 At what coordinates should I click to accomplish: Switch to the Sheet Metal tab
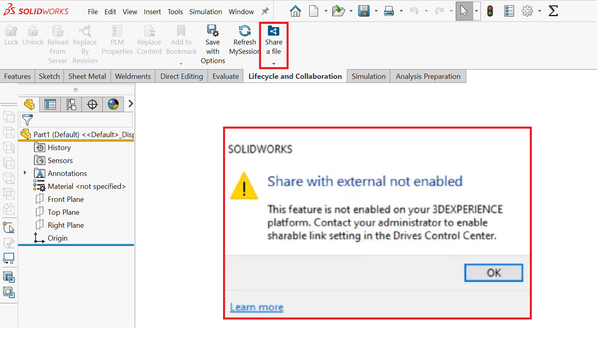(87, 76)
